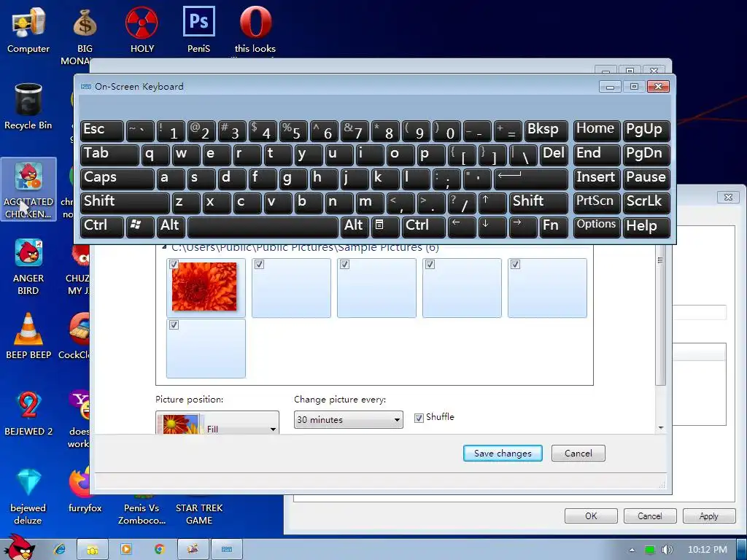Click Cancel in the background dialog
This screenshot has width=747, height=560.
[650, 516]
